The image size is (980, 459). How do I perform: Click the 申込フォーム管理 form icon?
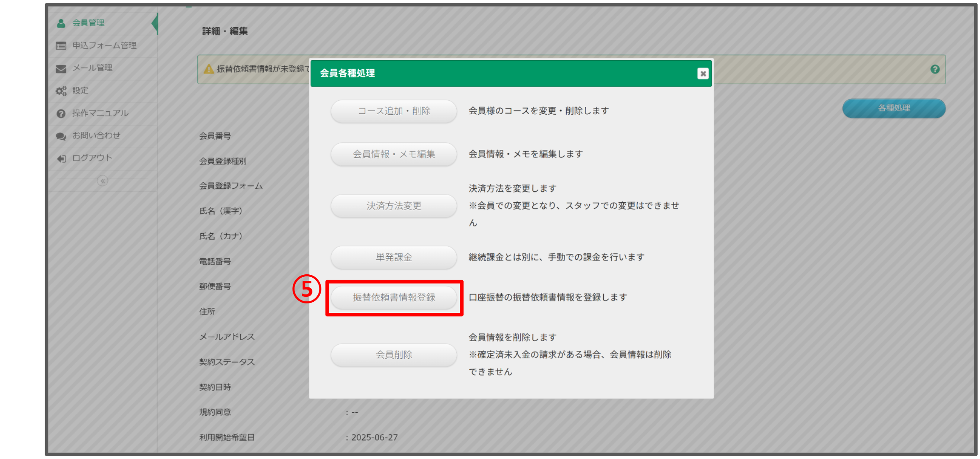click(61, 45)
